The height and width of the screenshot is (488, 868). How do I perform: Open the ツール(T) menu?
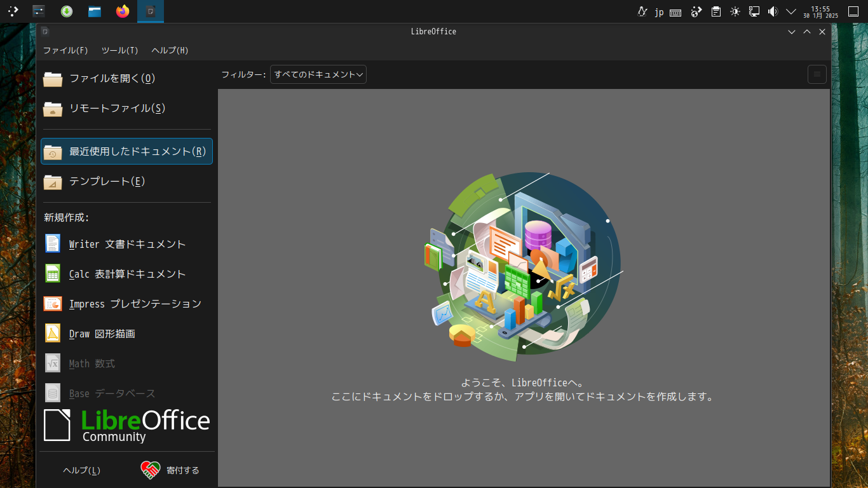click(119, 50)
